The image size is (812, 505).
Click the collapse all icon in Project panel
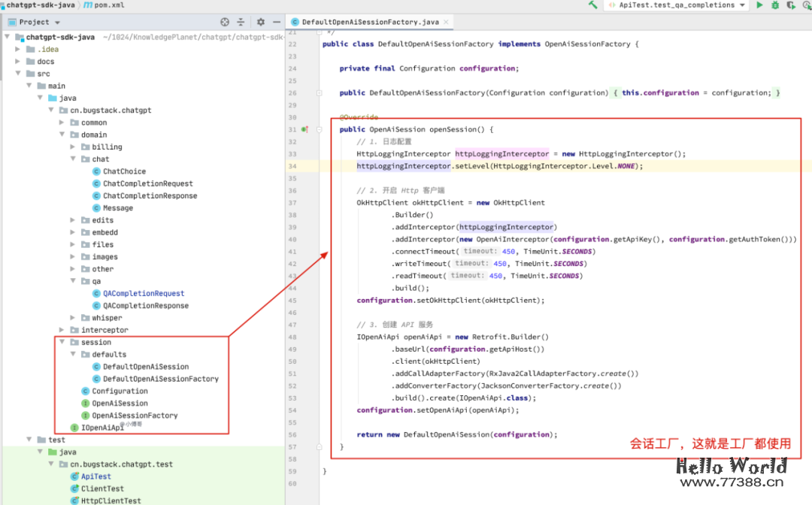(241, 23)
